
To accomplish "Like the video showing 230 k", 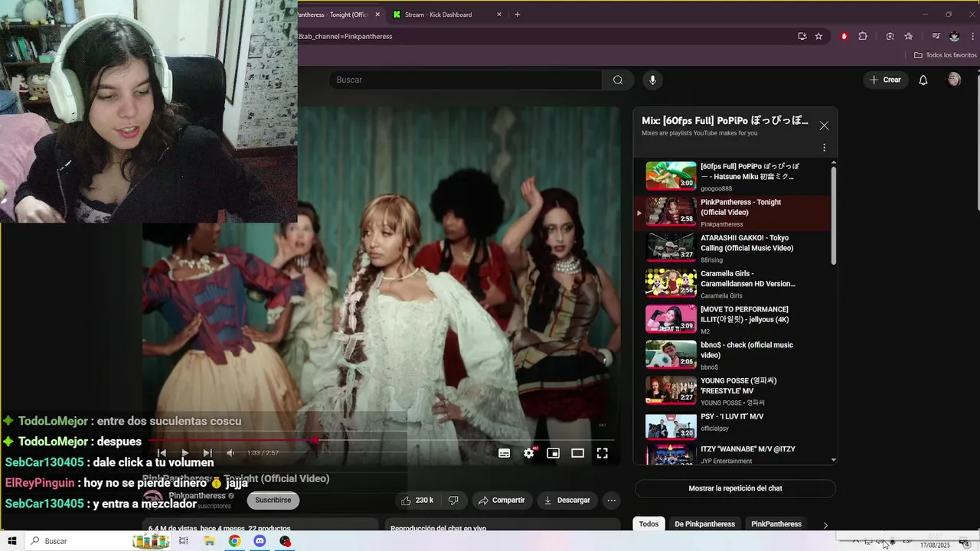I will click(417, 500).
